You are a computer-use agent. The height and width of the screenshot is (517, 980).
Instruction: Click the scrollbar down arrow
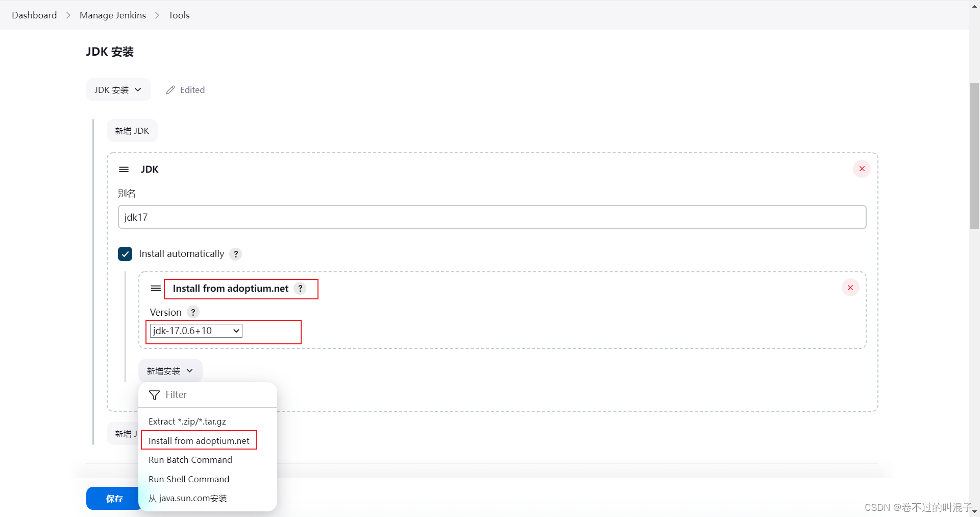(974, 511)
